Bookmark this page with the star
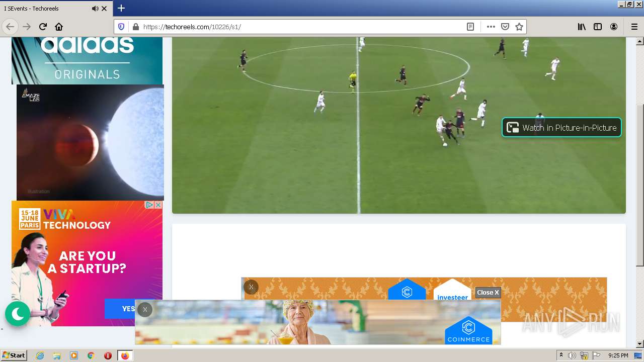Viewport: 644px width, 362px height. click(519, 27)
